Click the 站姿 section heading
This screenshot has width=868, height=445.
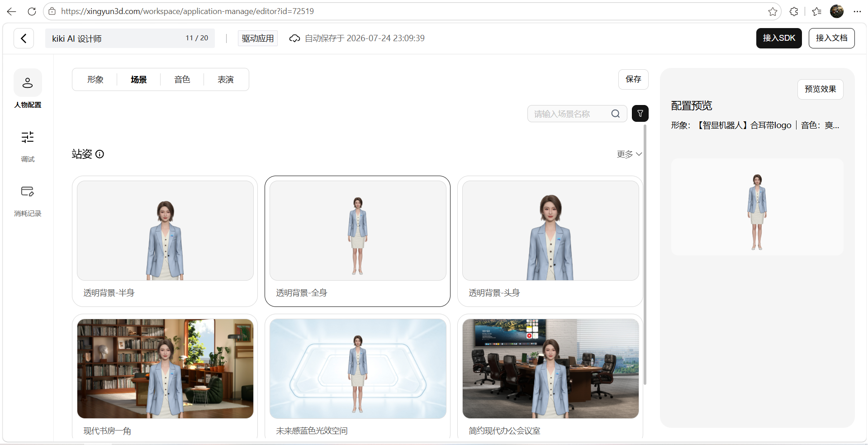click(x=82, y=154)
